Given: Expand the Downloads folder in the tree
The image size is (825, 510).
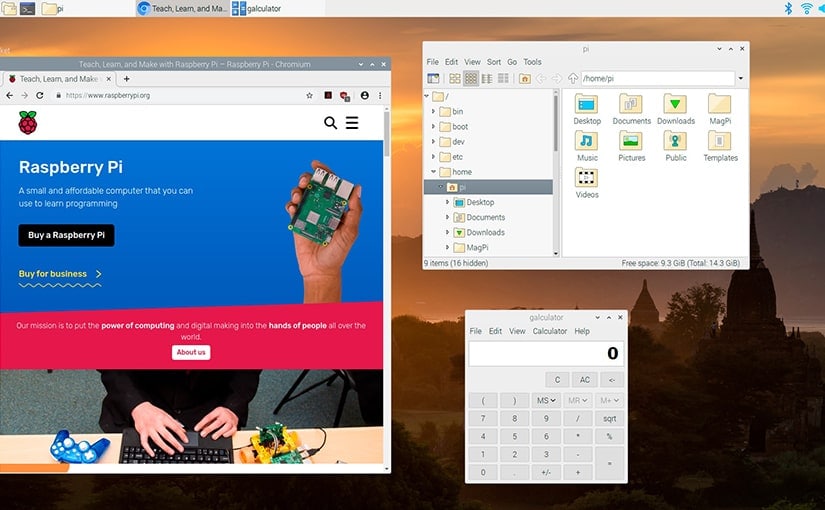Looking at the screenshot, I should (x=448, y=232).
